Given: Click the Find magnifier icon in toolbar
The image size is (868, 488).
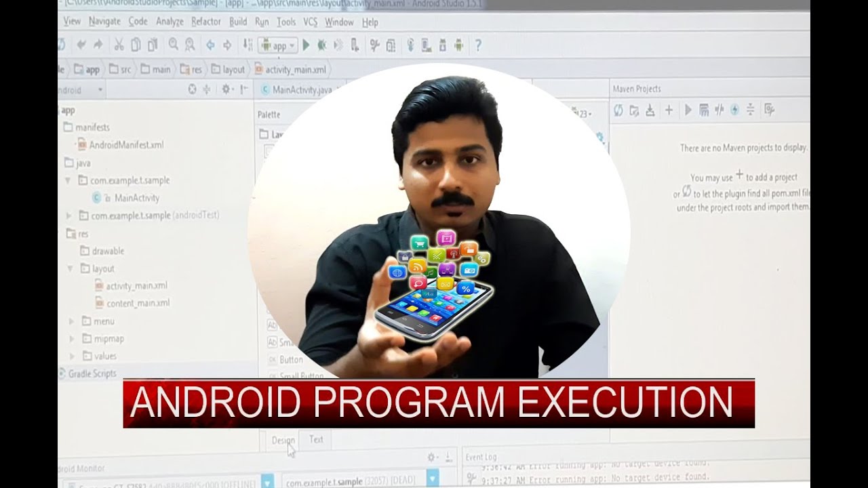Looking at the screenshot, I should point(173,45).
